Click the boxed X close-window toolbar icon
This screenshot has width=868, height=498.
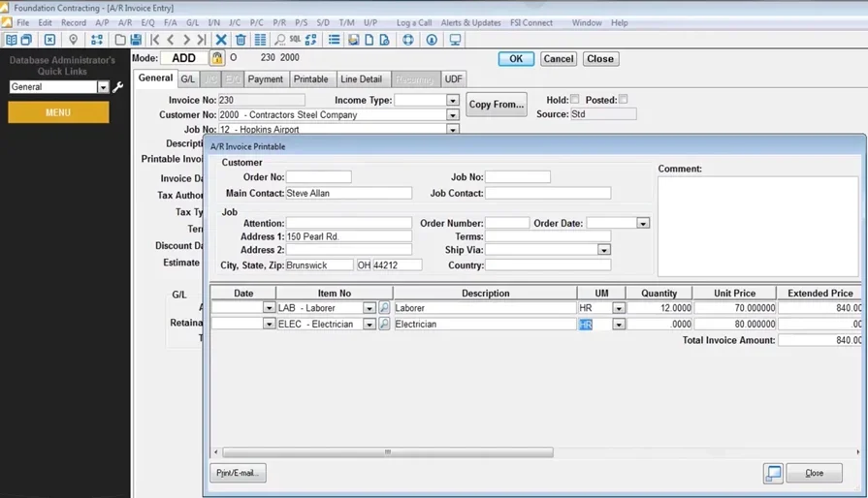(49, 40)
